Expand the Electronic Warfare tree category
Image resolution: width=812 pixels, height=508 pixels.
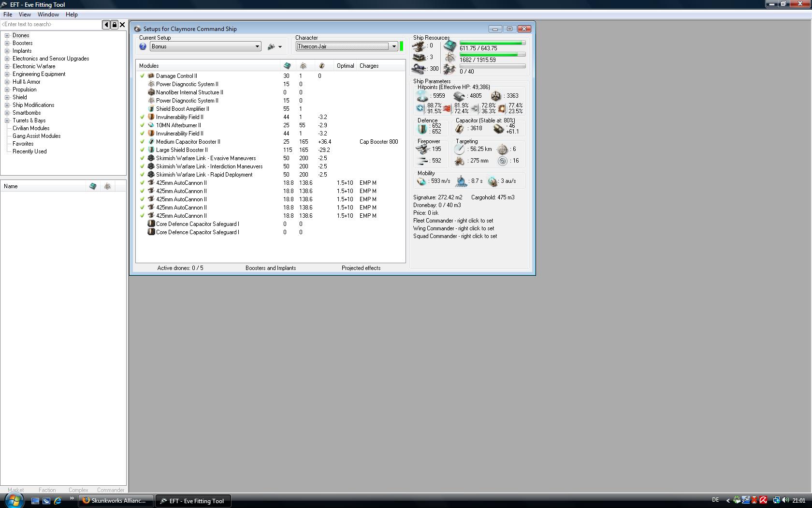click(x=7, y=66)
